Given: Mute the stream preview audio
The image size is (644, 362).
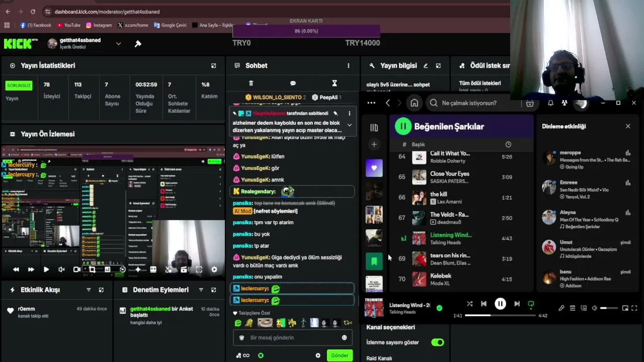Looking at the screenshot, I should pyautogui.click(x=61, y=269).
